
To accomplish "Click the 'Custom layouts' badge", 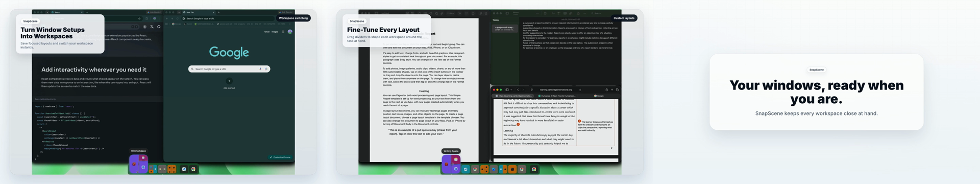I will 624,18.
